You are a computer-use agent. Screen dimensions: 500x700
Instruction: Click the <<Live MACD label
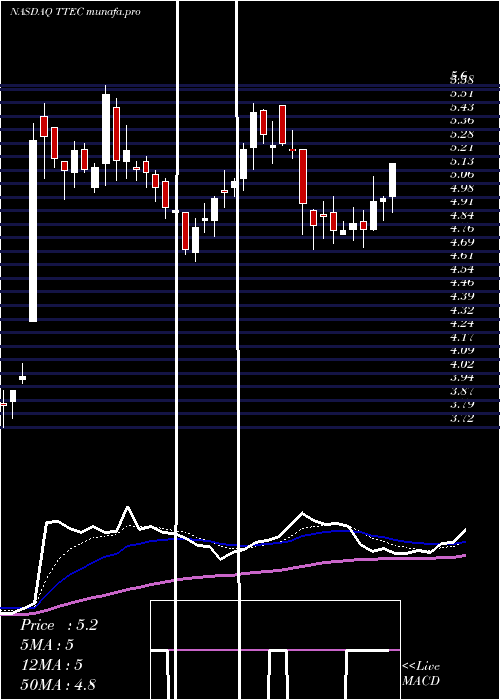coord(421,674)
